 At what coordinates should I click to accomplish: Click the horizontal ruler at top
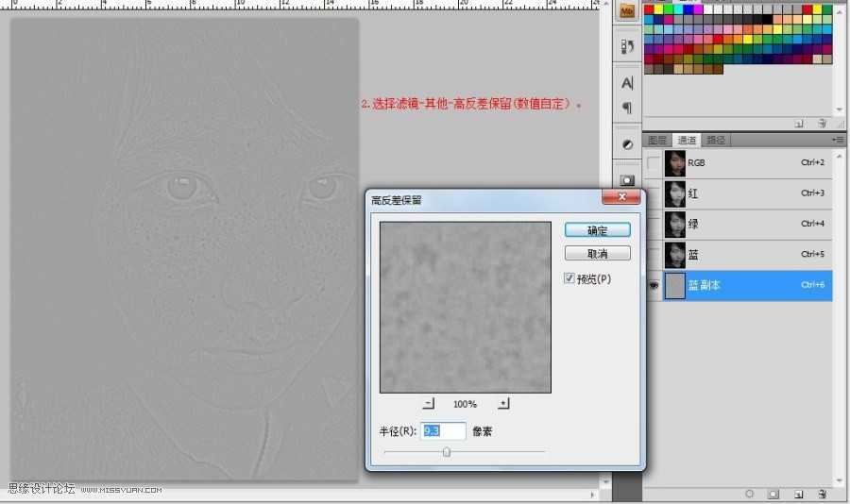[x=301, y=5]
